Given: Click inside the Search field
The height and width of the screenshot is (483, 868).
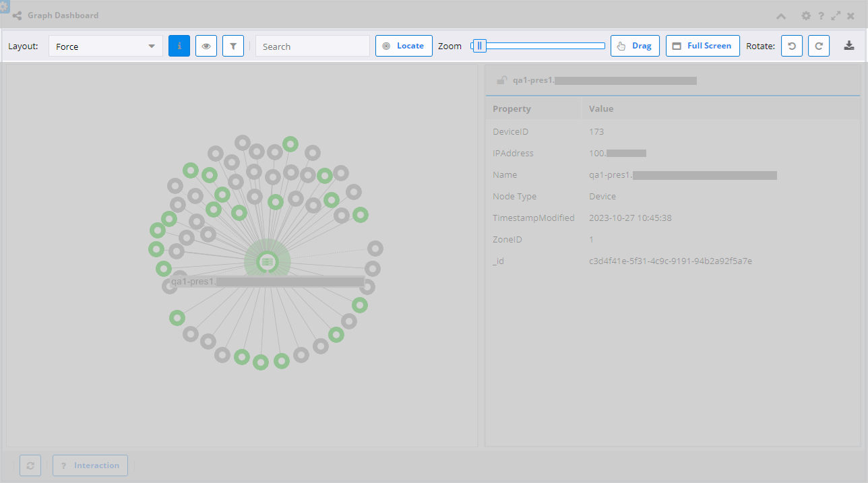Looking at the screenshot, I should (312, 46).
